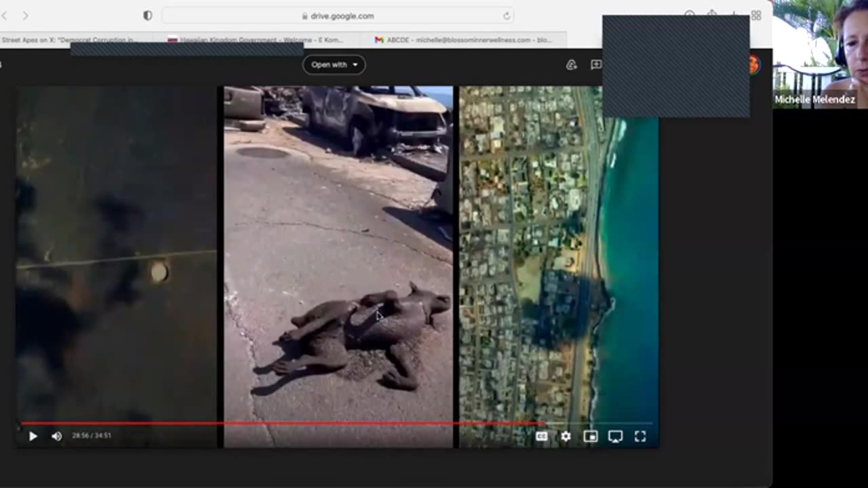Viewport: 868px width, 488px height.
Task: Toggle closed captions (CC)
Action: (x=541, y=436)
